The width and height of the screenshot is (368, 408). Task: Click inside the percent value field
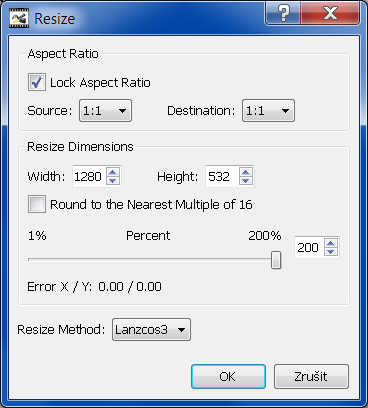[309, 247]
